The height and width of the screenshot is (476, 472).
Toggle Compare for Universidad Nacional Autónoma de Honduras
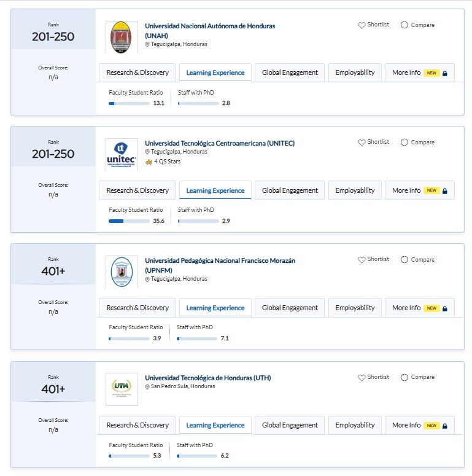404,25
